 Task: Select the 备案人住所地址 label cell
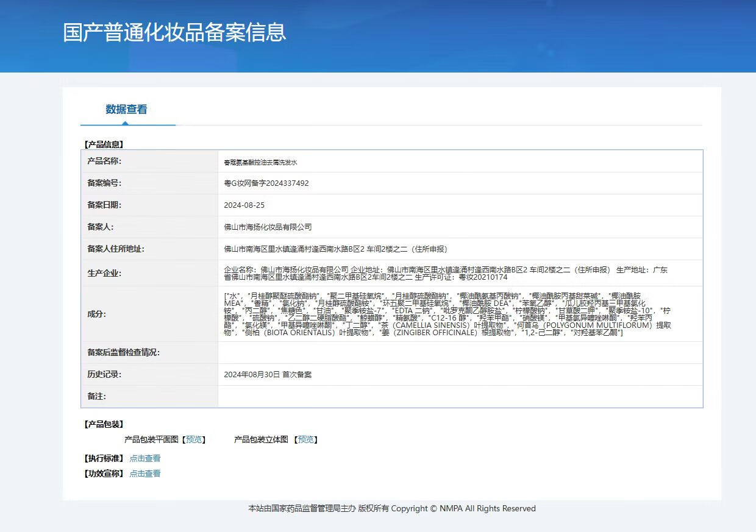(x=149, y=249)
